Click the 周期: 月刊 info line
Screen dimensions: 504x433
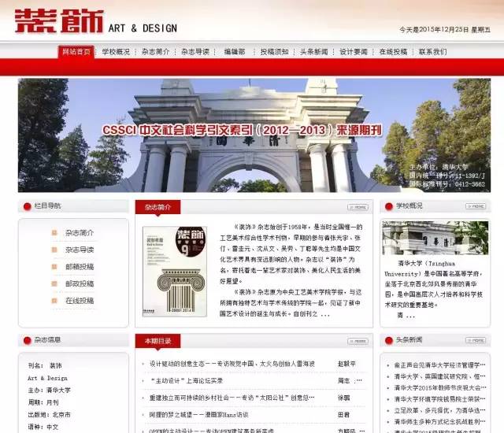point(43,402)
